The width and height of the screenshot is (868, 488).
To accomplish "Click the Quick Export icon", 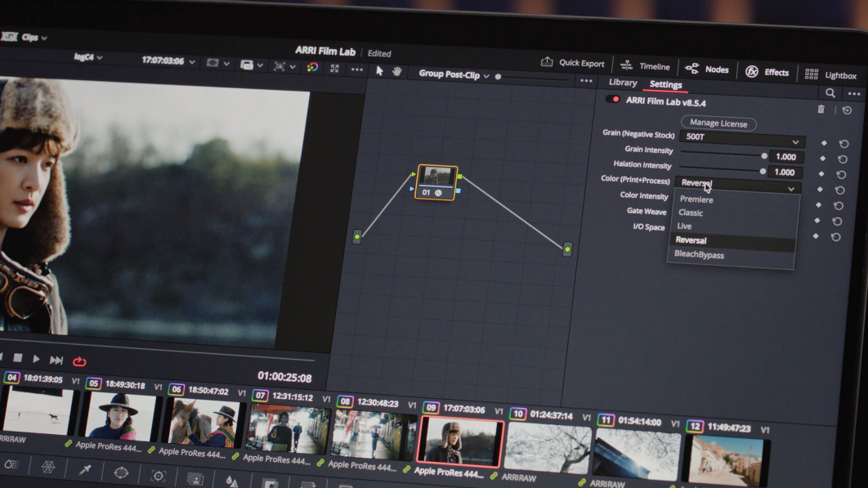I will point(547,63).
